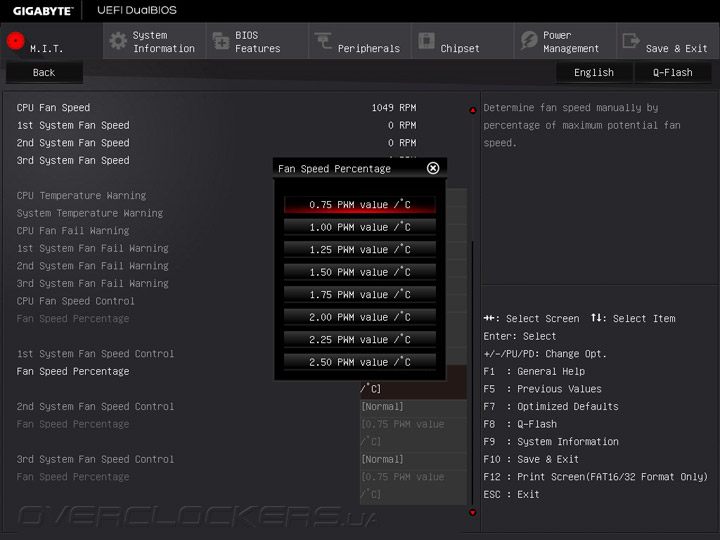Click the F1 General Help hint
This screenshot has height=540, width=720.
(534, 371)
